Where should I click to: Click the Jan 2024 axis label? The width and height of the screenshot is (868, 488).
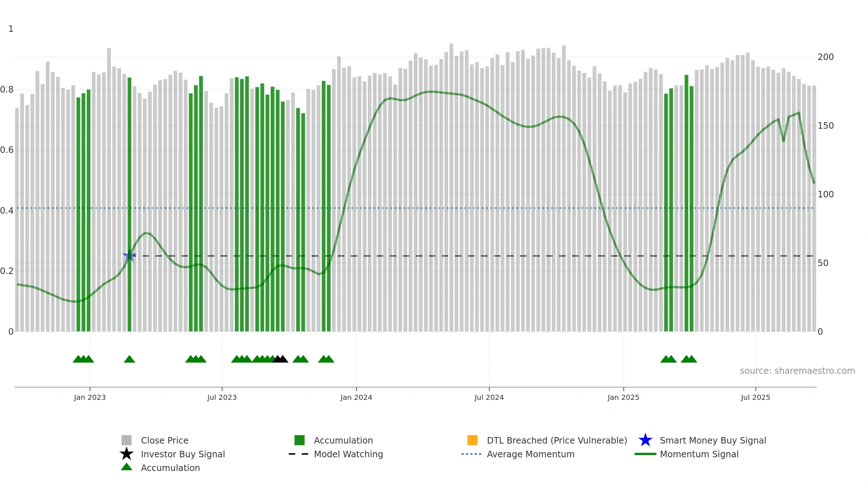tap(356, 398)
